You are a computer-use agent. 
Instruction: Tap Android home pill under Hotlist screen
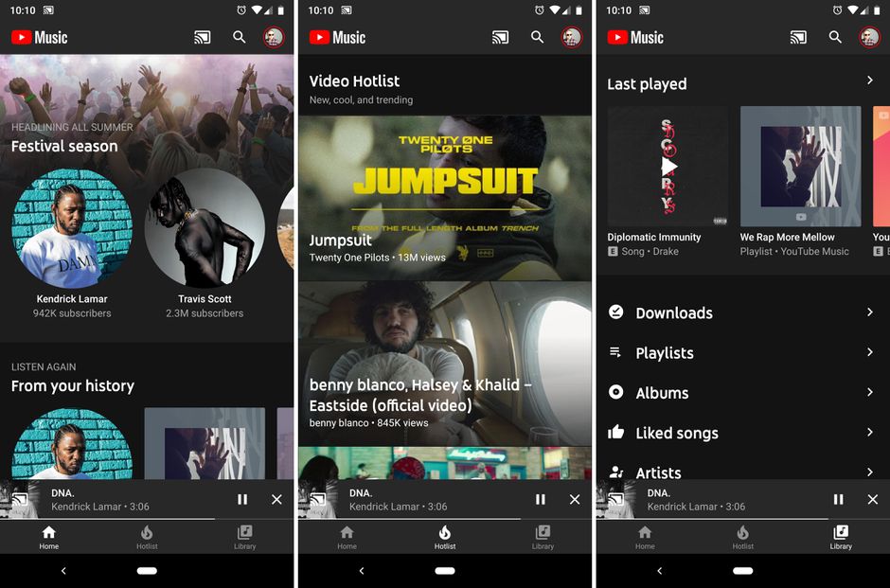pyautogui.click(x=445, y=570)
